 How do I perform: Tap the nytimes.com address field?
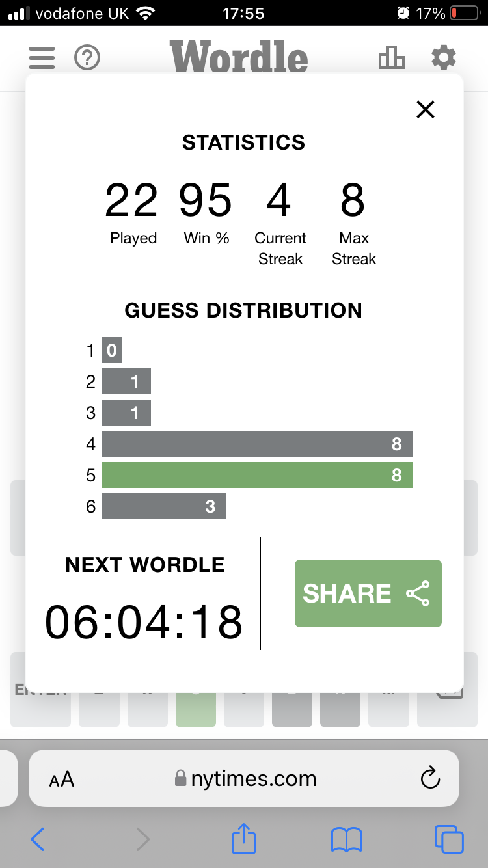[x=254, y=778]
